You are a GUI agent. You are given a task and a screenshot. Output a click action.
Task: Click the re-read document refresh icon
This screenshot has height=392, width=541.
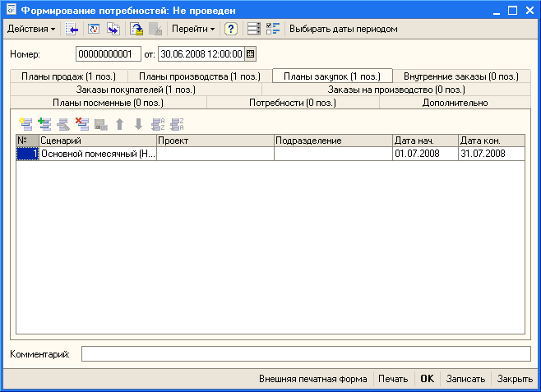click(92, 29)
